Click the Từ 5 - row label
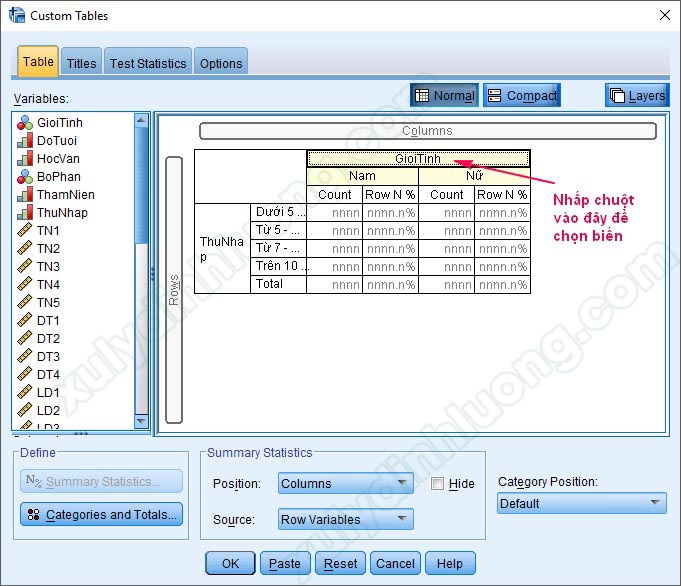This screenshot has width=681, height=586. point(278,230)
